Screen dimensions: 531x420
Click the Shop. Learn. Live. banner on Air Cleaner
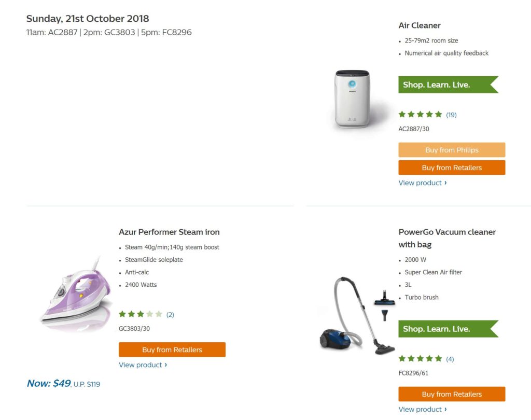coord(447,85)
